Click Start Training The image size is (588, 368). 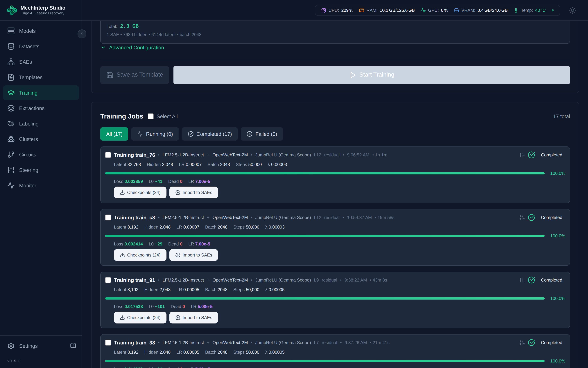[372, 75]
